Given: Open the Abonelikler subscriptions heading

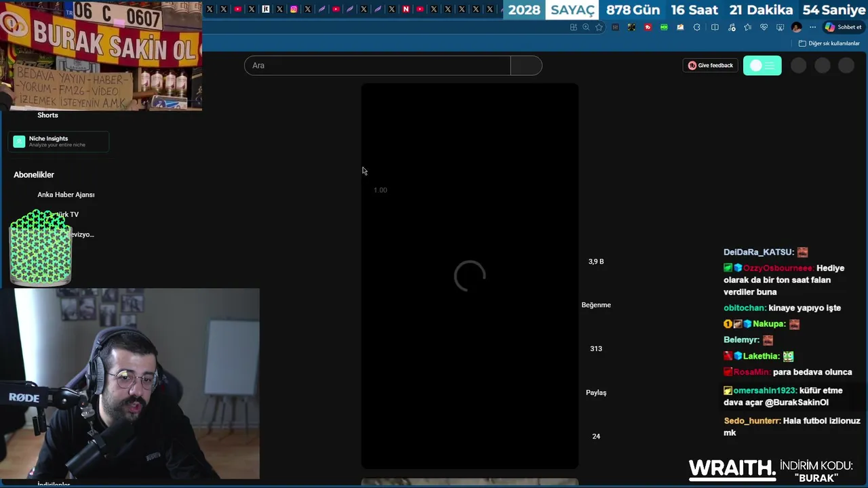Looking at the screenshot, I should click(x=34, y=175).
